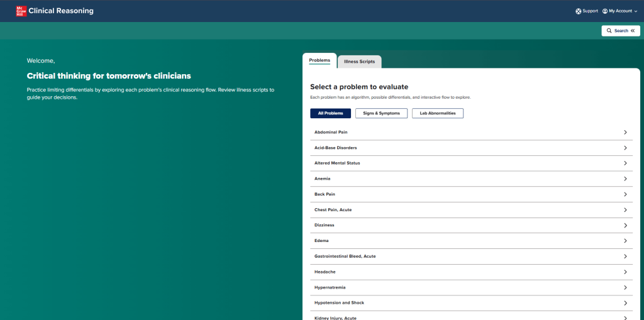The width and height of the screenshot is (644, 320).
Task: Filter by Signs & Symptoms
Action: pos(381,113)
